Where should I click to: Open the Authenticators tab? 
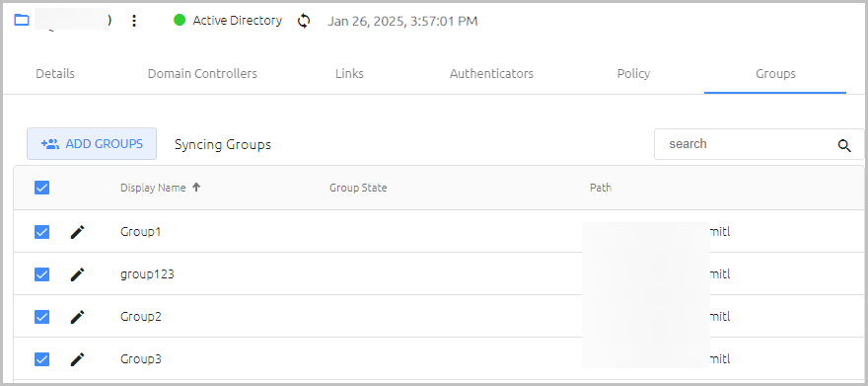[491, 74]
